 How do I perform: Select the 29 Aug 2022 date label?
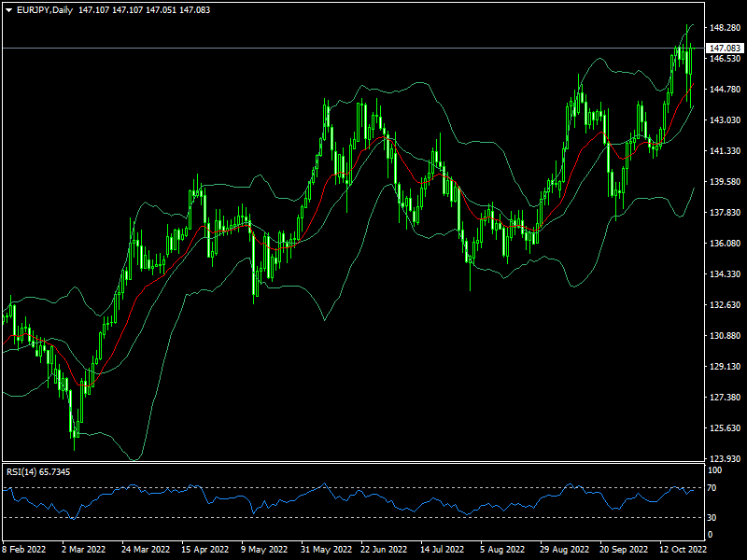[564, 549]
